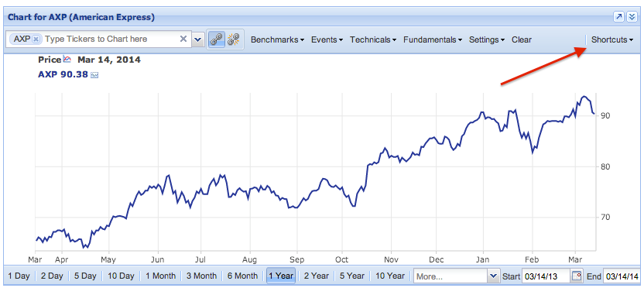Click the Chart for AXP title text
644x288 pixels.
pyautogui.click(x=81, y=17)
